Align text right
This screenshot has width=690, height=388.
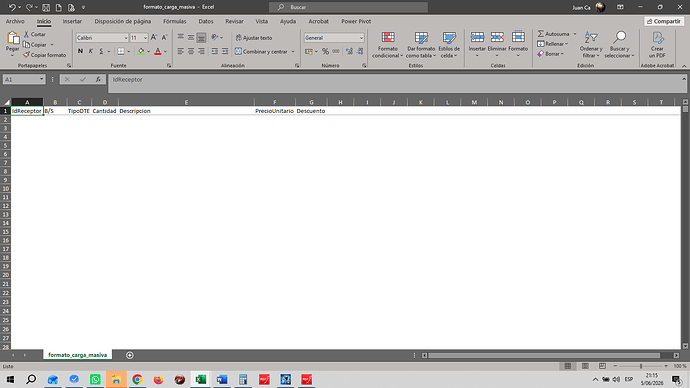201,51
